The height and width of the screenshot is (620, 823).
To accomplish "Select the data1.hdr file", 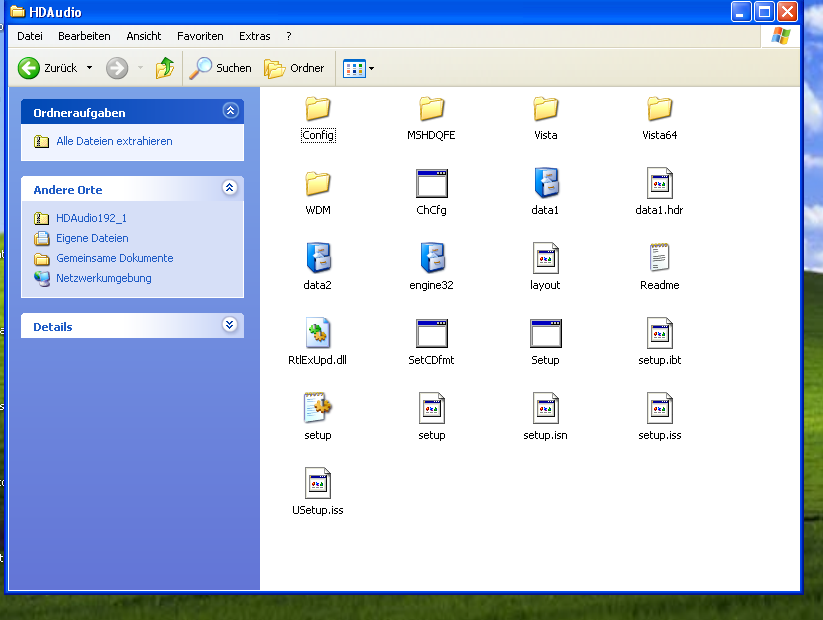I will (659, 192).
